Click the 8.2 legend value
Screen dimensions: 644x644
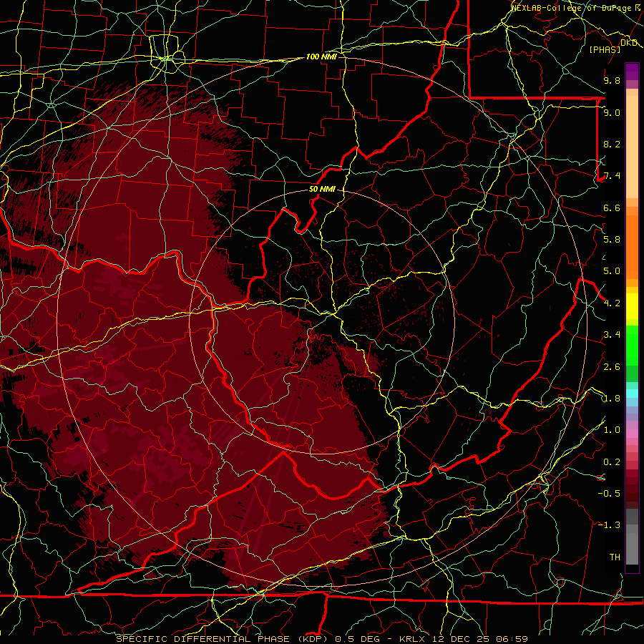click(x=612, y=144)
